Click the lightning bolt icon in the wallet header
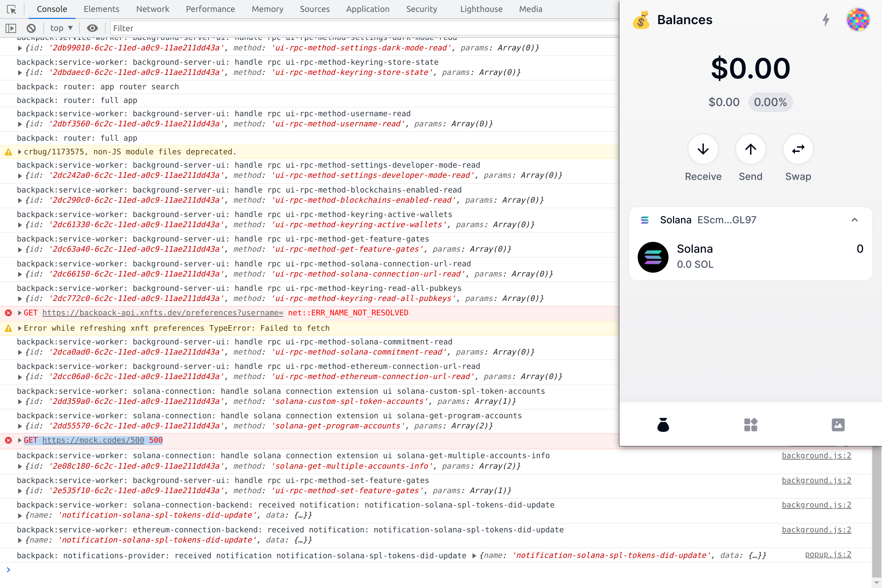The width and height of the screenshot is (882, 588). 826,20
